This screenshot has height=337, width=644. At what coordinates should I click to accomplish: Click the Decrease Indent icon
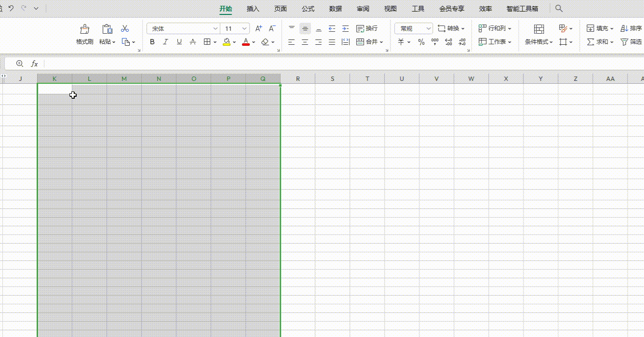click(x=332, y=28)
